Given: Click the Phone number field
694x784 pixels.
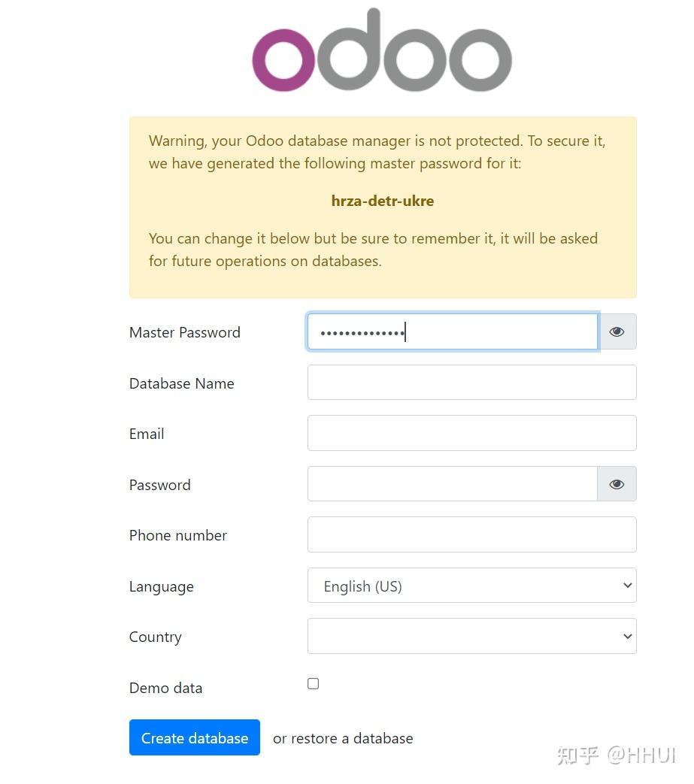Looking at the screenshot, I should pyautogui.click(x=472, y=534).
